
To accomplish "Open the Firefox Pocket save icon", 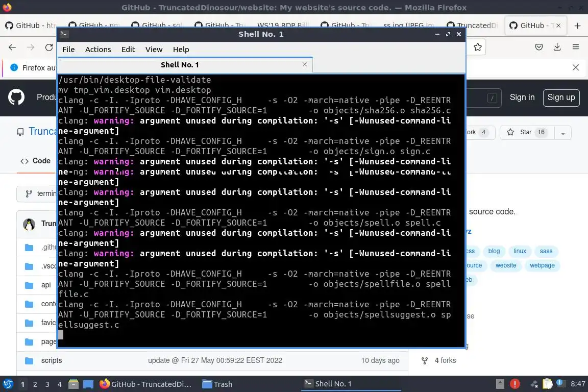I will (x=539, y=47).
